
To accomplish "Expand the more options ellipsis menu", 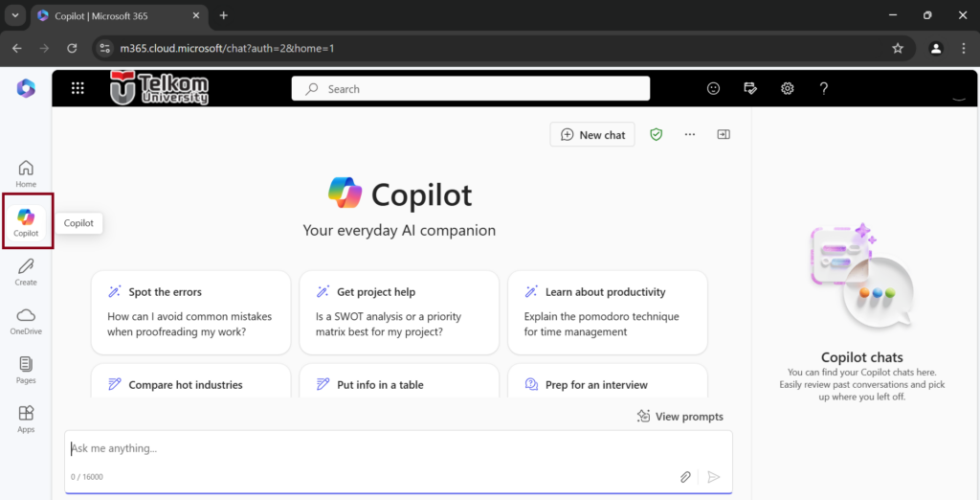I will pos(689,135).
